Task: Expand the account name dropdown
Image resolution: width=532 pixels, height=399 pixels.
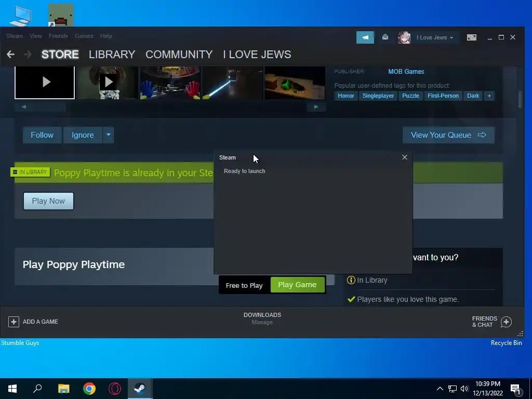Action: click(x=435, y=37)
